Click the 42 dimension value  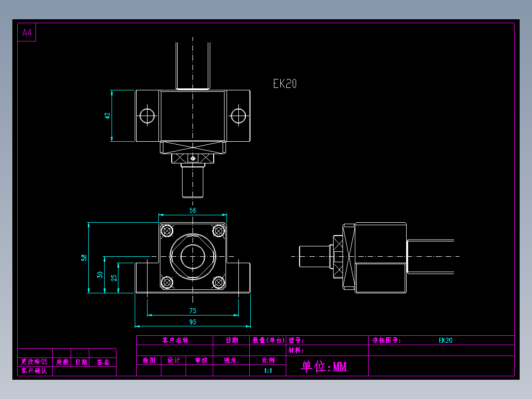coord(107,116)
